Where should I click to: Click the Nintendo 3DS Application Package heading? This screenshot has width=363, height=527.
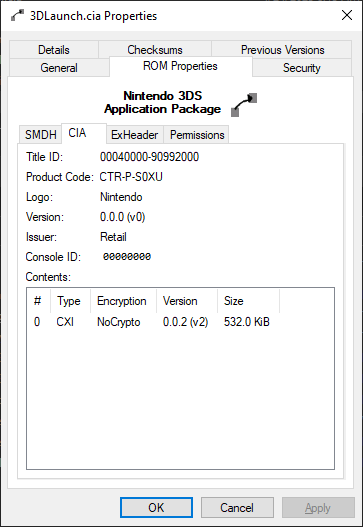163,103
